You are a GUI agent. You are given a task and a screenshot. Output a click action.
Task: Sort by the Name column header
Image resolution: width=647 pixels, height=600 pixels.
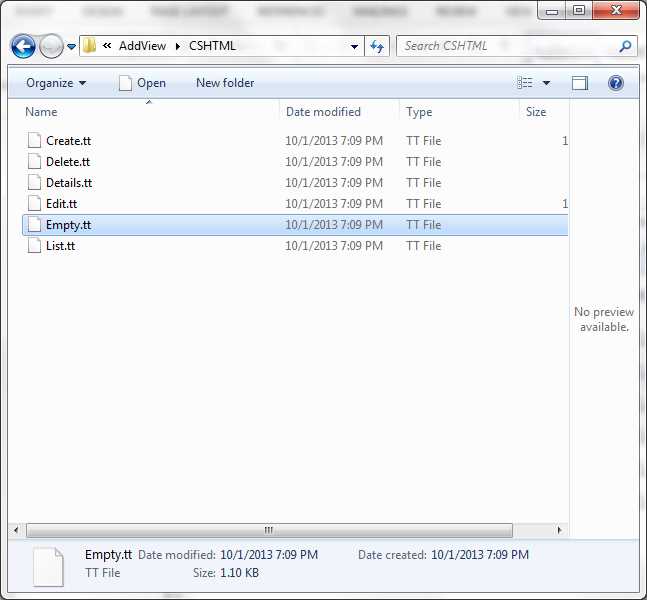(x=41, y=112)
